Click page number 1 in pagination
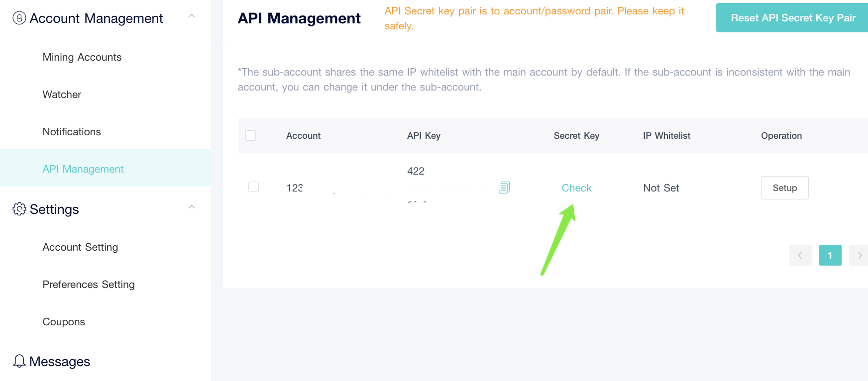The width and height of the screenshot is (868, 381). [830, 255]
